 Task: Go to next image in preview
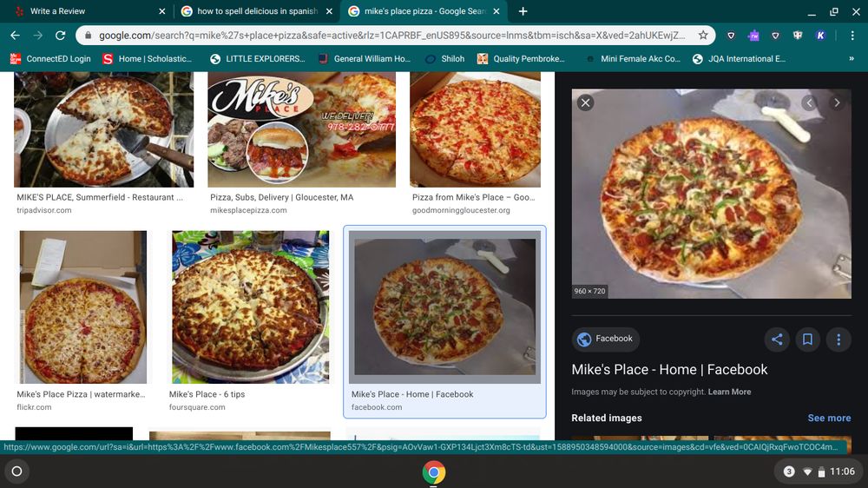point(837,103)
